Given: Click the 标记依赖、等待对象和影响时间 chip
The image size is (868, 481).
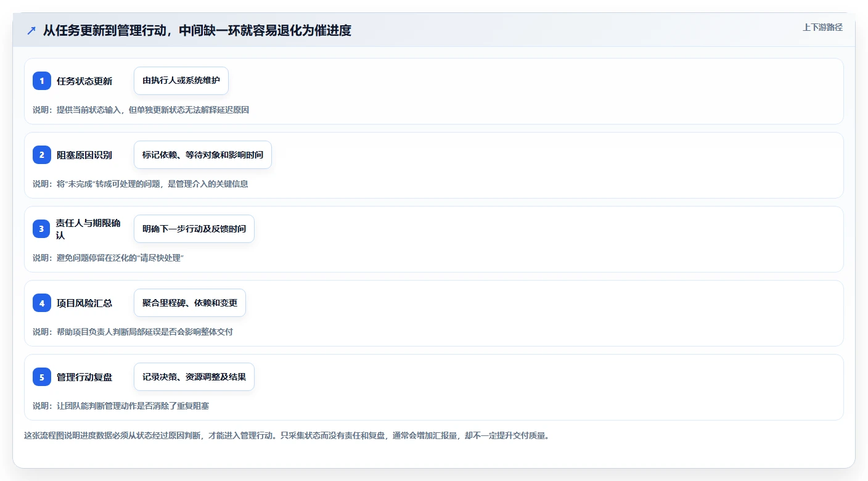Looking at the screenshot, I should [x=203, y=155].
